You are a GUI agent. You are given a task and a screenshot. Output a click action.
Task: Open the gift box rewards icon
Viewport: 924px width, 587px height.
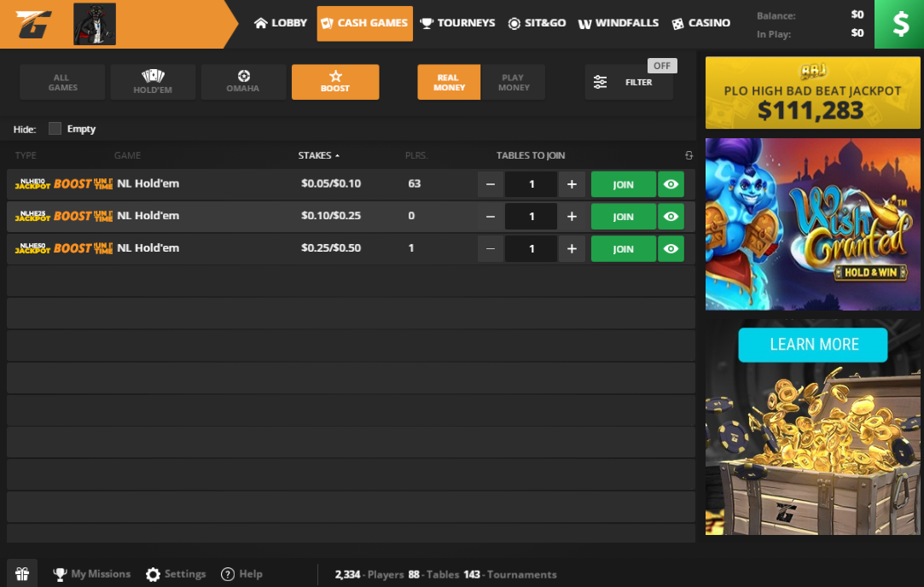pyautogui.click(x=22, y=573)
